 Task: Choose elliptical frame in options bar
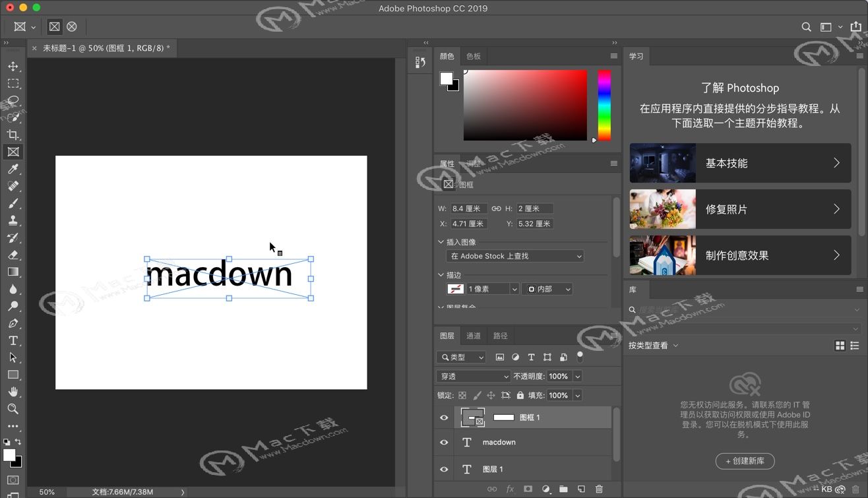click(72, 27)
